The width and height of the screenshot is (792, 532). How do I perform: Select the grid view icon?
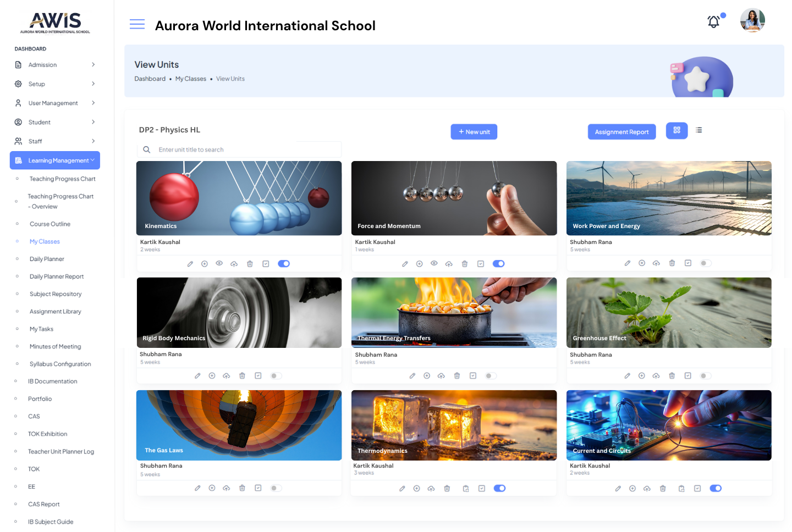coord(676,130)
